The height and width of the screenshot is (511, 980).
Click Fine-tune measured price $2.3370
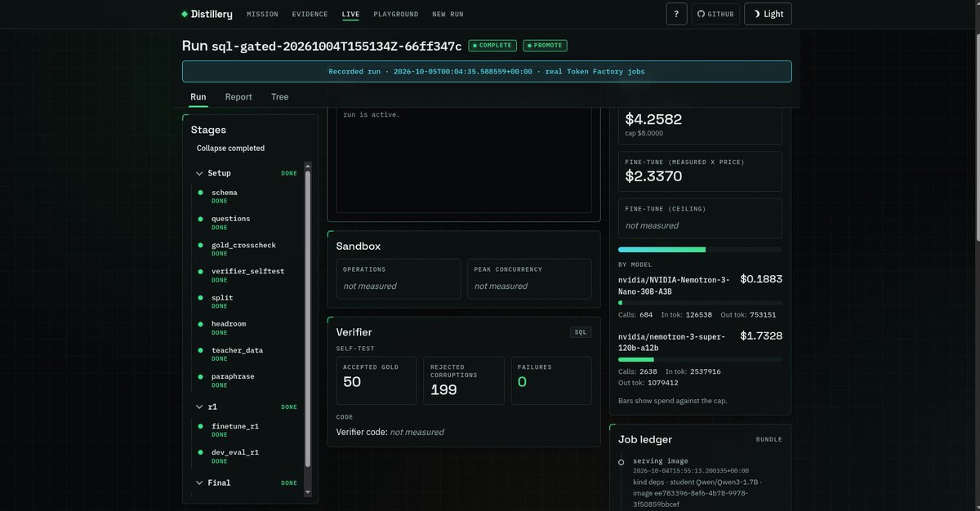[653, 176]
